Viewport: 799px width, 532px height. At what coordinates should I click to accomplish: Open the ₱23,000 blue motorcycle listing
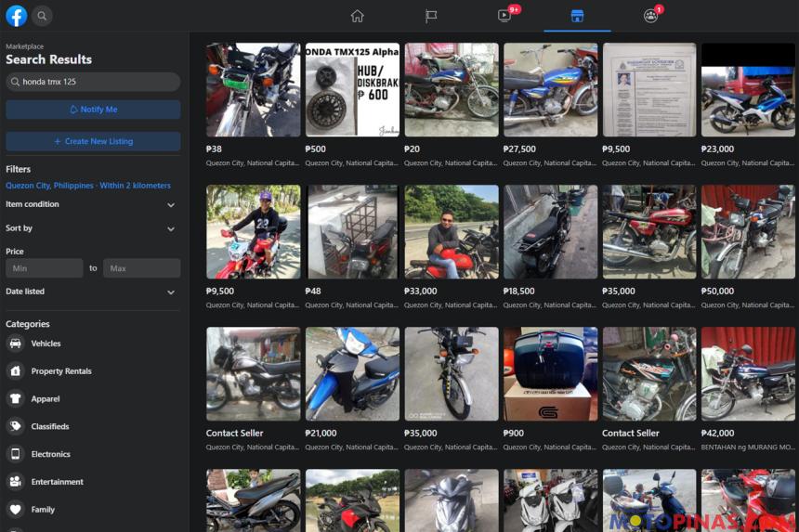748,90
